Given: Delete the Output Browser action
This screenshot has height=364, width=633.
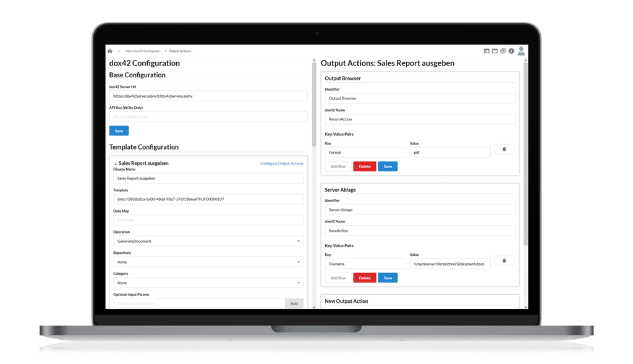Looking at the screenshot, I should click(x=365, y=166).
